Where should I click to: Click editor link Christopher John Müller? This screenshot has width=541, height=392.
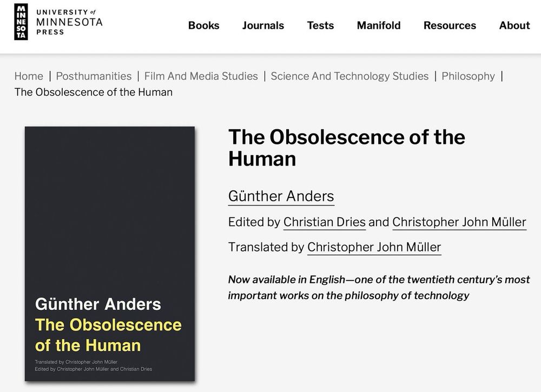point(459,222)
